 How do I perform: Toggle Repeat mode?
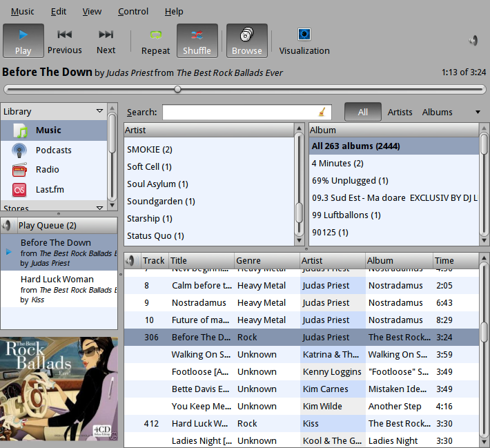pos(155,41)
